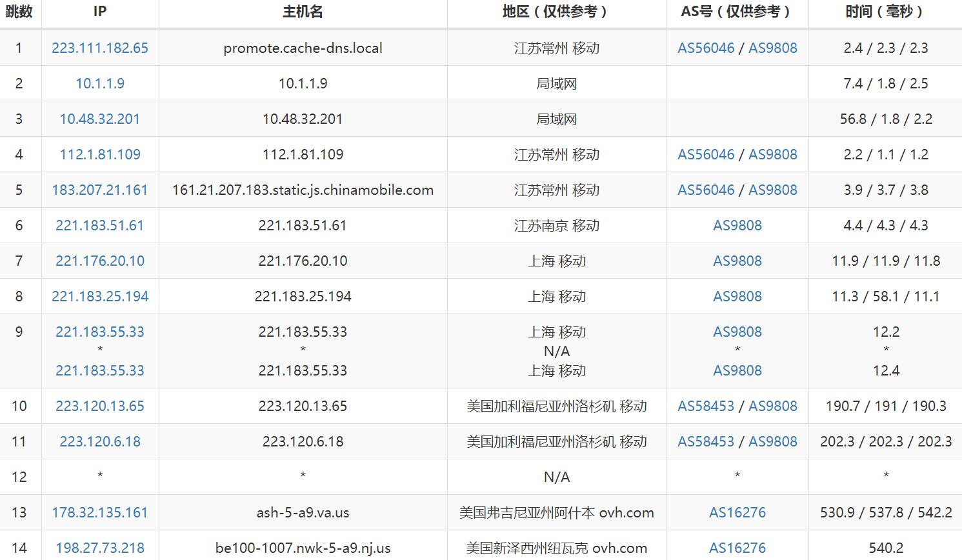Click time value 2.4 / 2.3 / 2.3
This screenshot has height=560, width=962.
pyautogui.click(x=886, y=48)
